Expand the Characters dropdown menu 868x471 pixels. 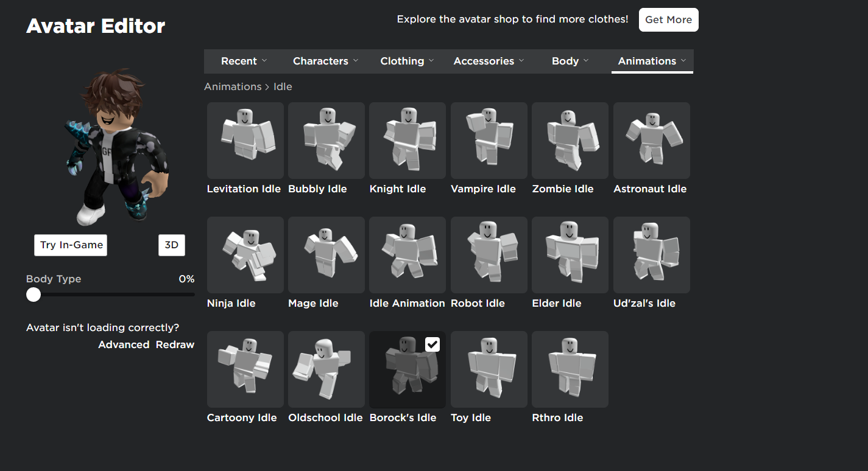pos(325,61)
